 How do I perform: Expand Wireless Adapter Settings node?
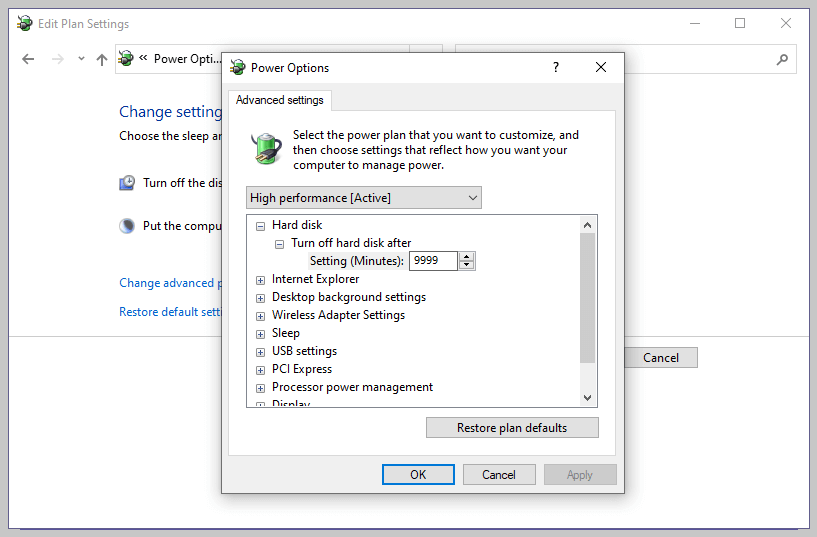pos(261,316)
